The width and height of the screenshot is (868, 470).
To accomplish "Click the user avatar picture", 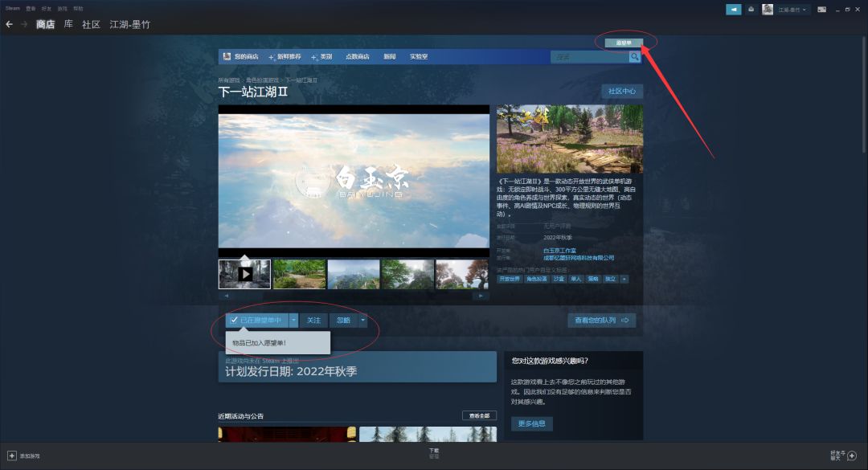I will click(x=768, y=10).
